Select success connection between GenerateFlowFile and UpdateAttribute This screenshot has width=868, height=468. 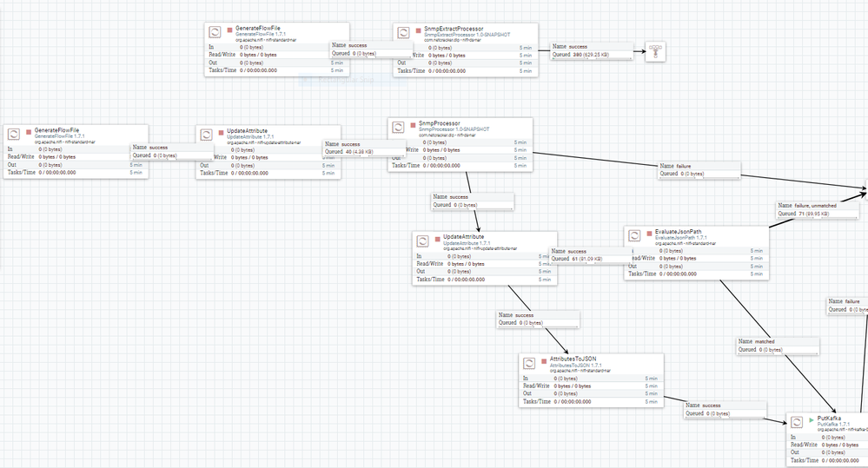coord(172,152)
